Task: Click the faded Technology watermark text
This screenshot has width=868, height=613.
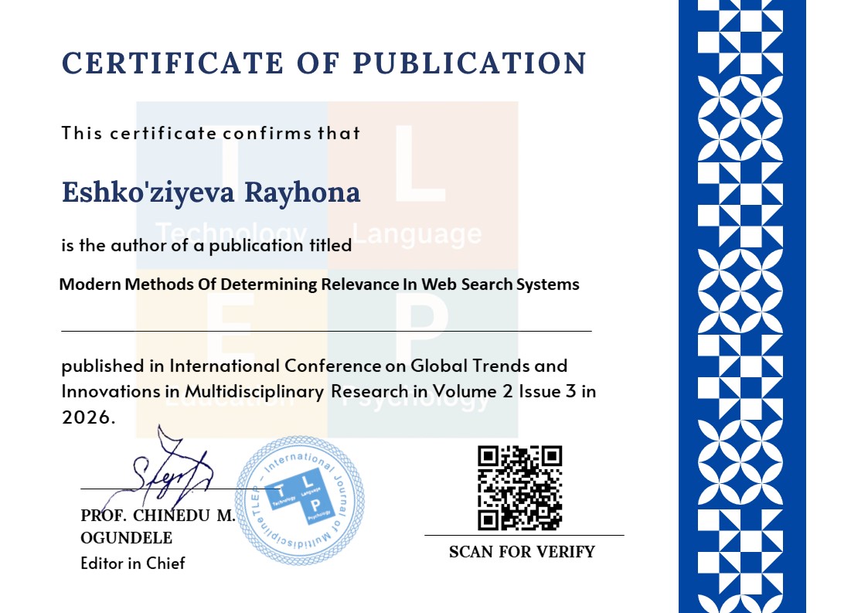Action: click(230, 232)
